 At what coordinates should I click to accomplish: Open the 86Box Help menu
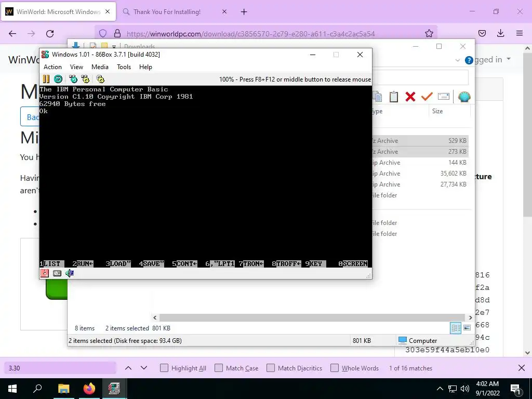pyautogui.click(x=145, y=67)
